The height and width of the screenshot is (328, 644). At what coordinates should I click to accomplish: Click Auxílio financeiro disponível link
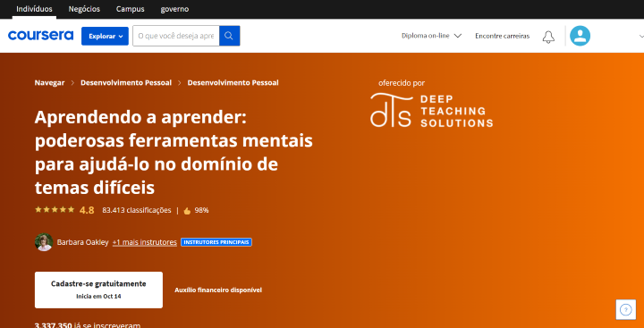click(x=218, y=290)
